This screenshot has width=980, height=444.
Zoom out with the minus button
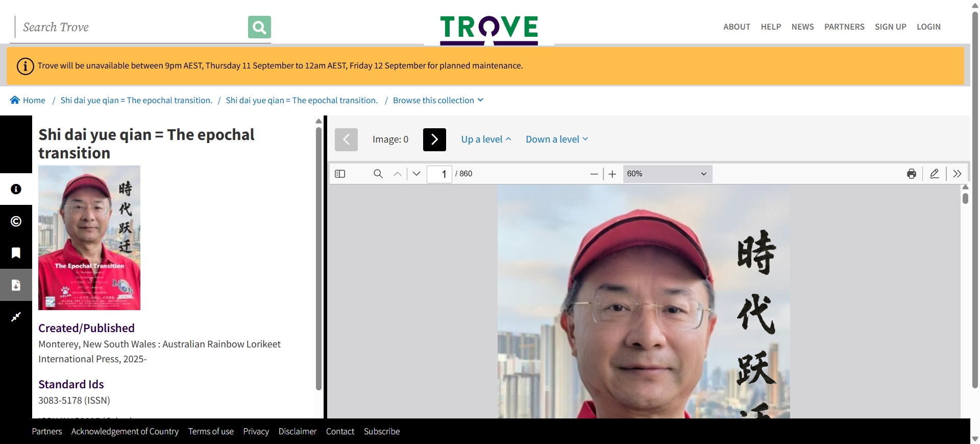click(x=594, y=174)
